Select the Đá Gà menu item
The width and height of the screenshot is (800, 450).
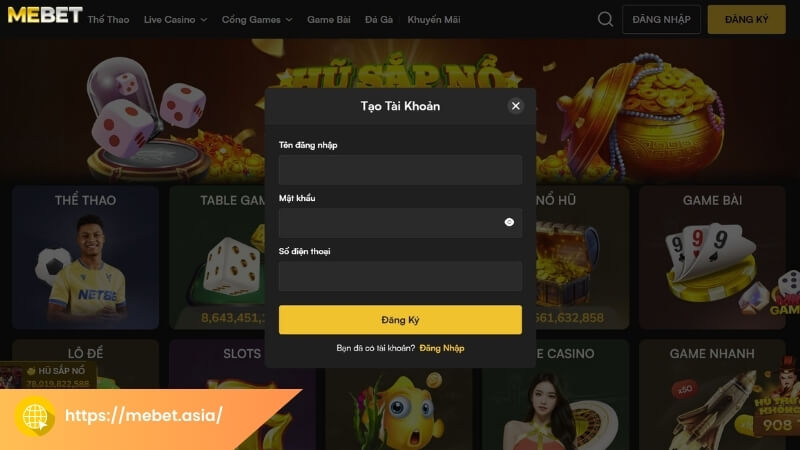(379, 19)
